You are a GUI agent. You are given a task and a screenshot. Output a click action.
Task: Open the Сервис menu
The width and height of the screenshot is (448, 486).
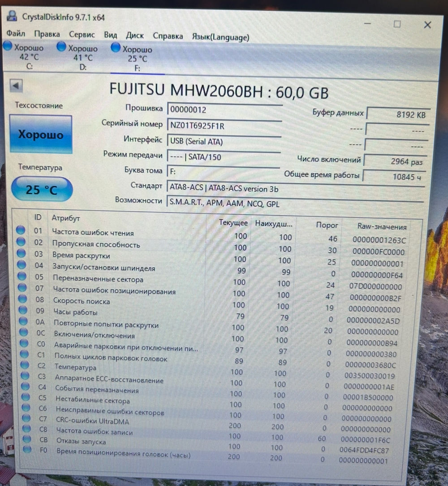point(82,35)
